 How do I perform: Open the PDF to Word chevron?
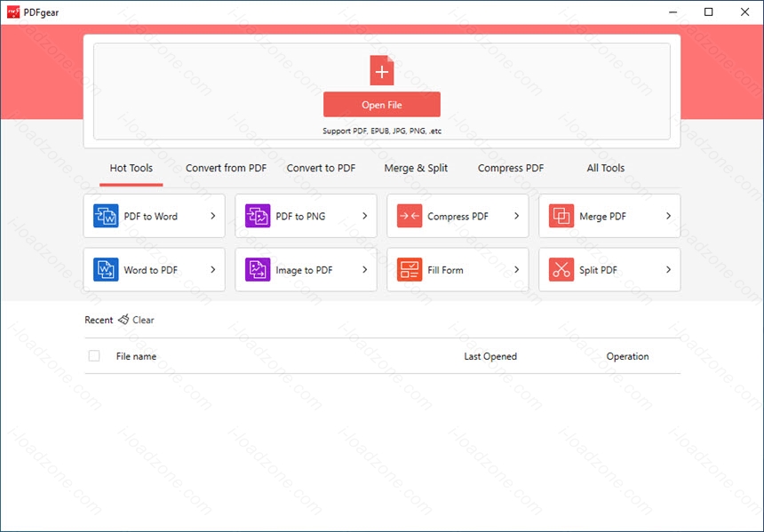click(213, 216)
